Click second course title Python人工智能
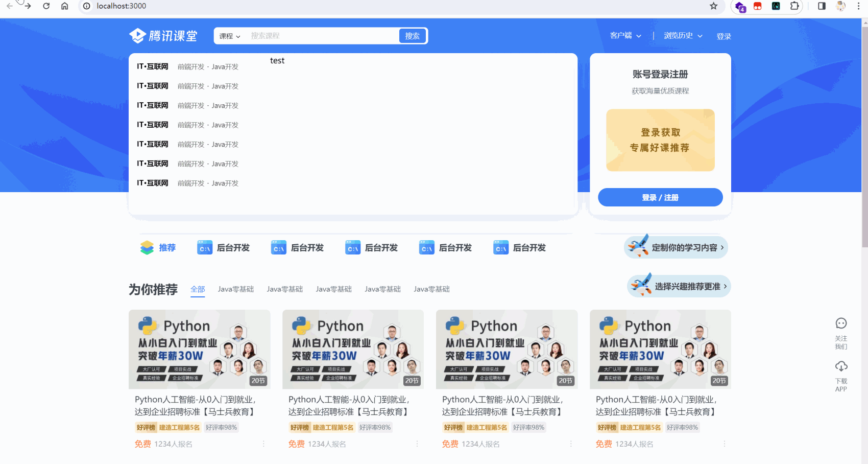Viewport: 868px width, 464px height. [x=349, y=405]
